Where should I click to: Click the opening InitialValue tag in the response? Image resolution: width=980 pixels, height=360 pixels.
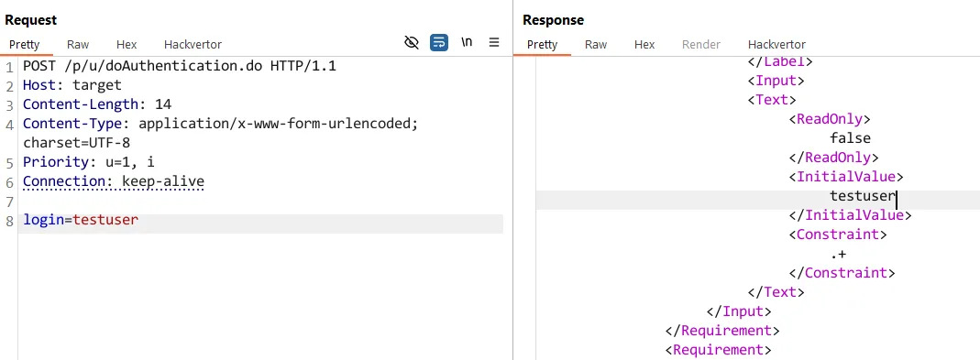click(x=846, y=177)
